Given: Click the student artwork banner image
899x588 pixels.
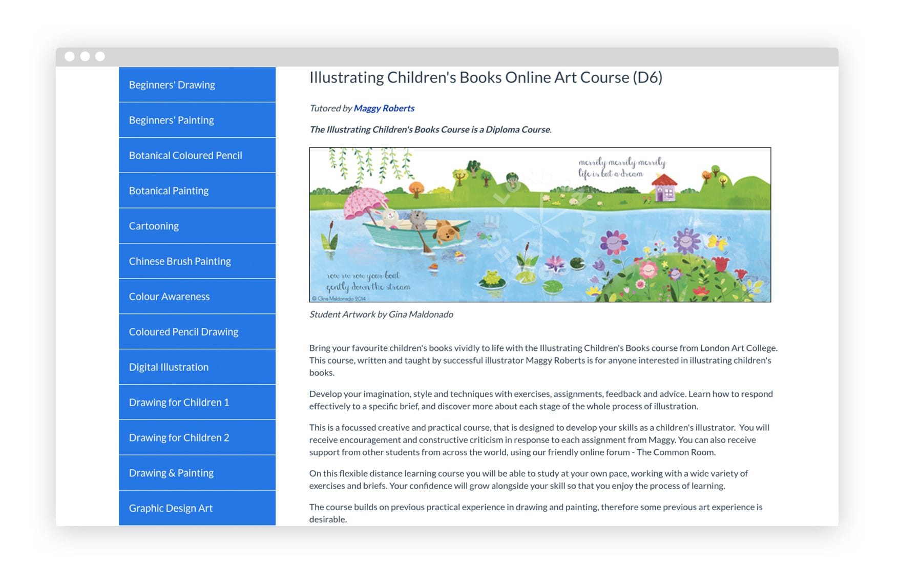Looking at the screenshot, I should 540,225.
